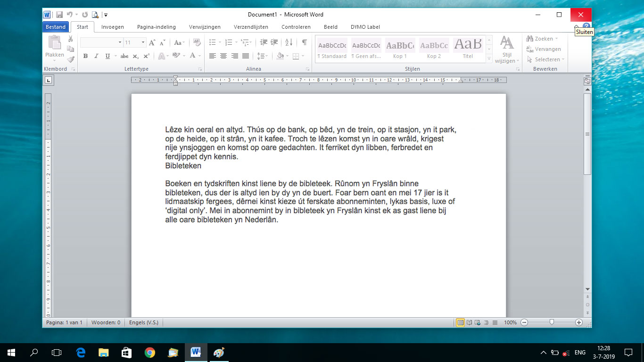Image resolution: width=644 pixels, height=362 pixels.
Task: Click the grow font size icon
Action: [x=152, y=42]
